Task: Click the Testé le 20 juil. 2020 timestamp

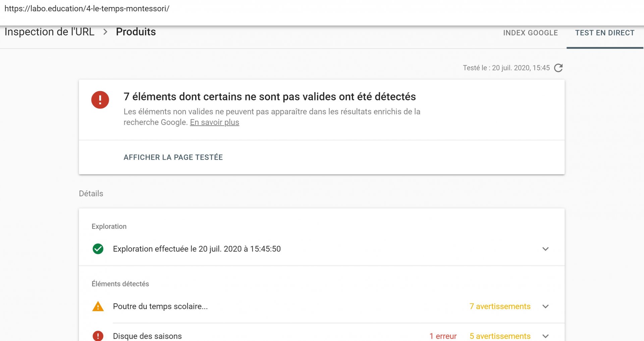Action: (506, 68)
